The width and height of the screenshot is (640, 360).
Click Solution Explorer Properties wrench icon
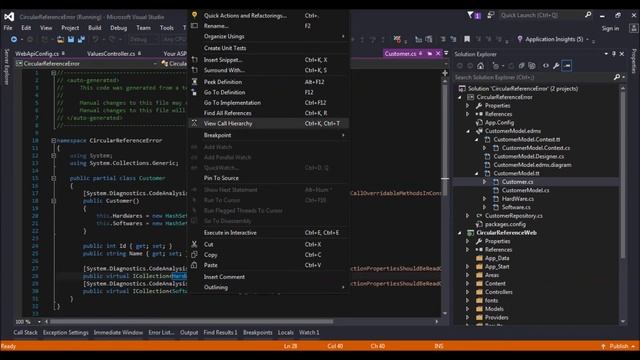556,65
